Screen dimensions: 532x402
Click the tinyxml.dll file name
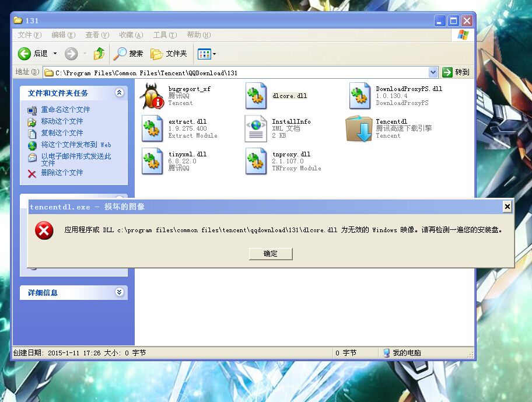[187, 154]
